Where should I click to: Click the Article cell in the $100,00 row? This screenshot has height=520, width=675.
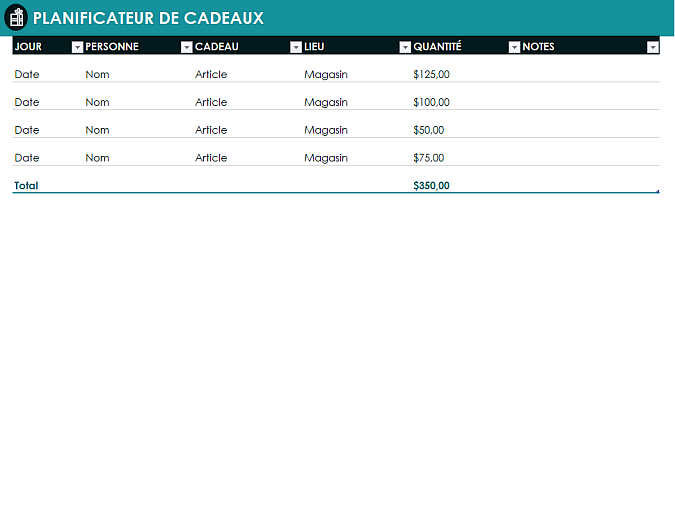pos(211,102)
